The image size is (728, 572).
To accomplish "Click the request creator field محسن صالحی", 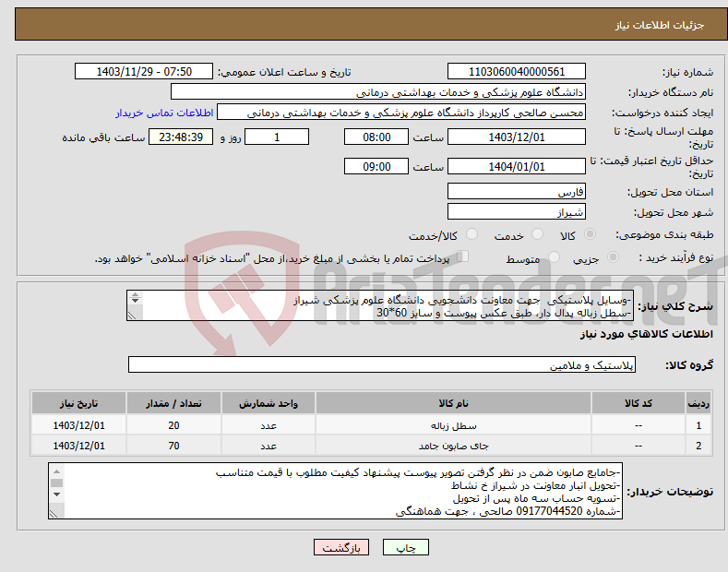I will coord(401,113).
